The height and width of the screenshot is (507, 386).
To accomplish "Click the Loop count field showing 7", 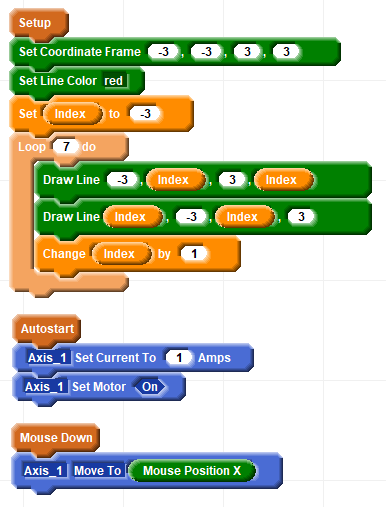I will (x=66, y=146).
